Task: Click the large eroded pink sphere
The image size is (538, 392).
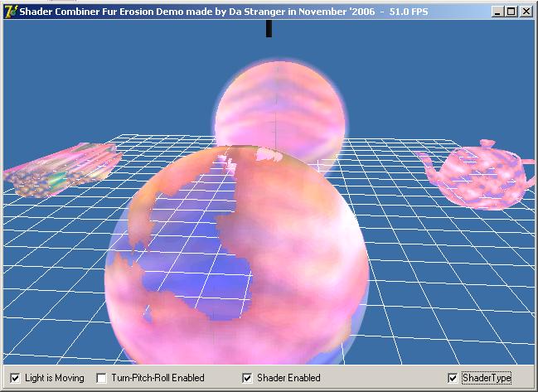Action: pyautogui.click(x=237, y=255)
